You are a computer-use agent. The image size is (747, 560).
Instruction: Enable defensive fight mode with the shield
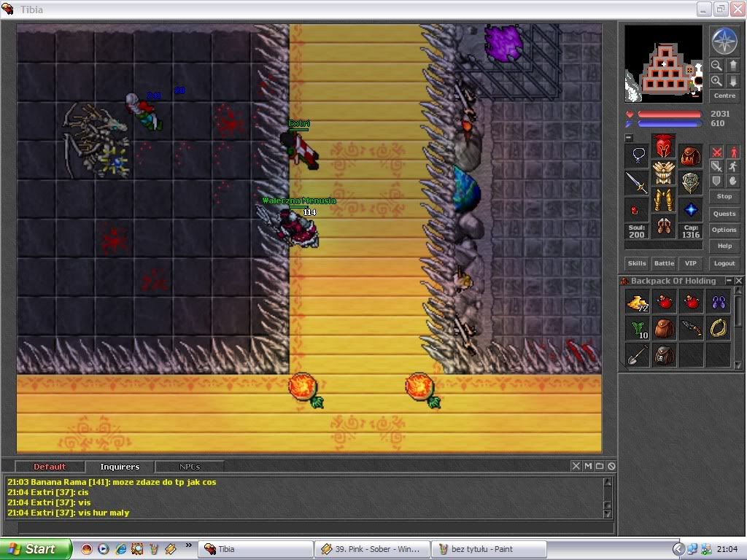[716, 181]
